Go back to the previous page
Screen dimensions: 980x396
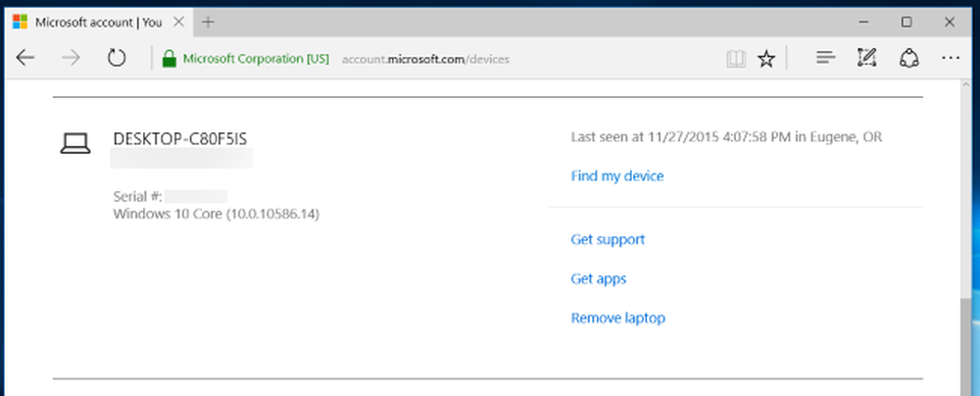coord(25,59)
